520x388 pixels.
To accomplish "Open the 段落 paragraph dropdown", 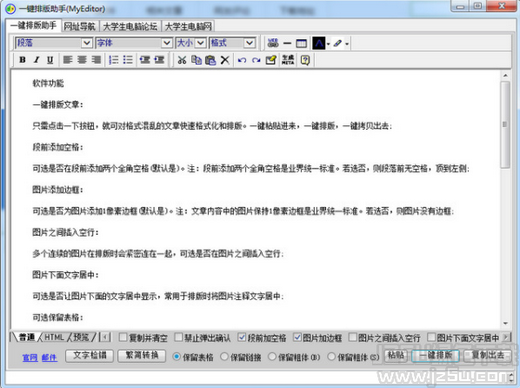I will tap(53, 43).
